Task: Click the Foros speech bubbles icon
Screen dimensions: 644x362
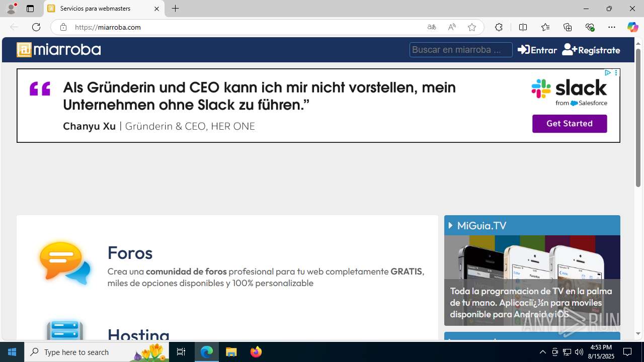Action: pos(65,263)
